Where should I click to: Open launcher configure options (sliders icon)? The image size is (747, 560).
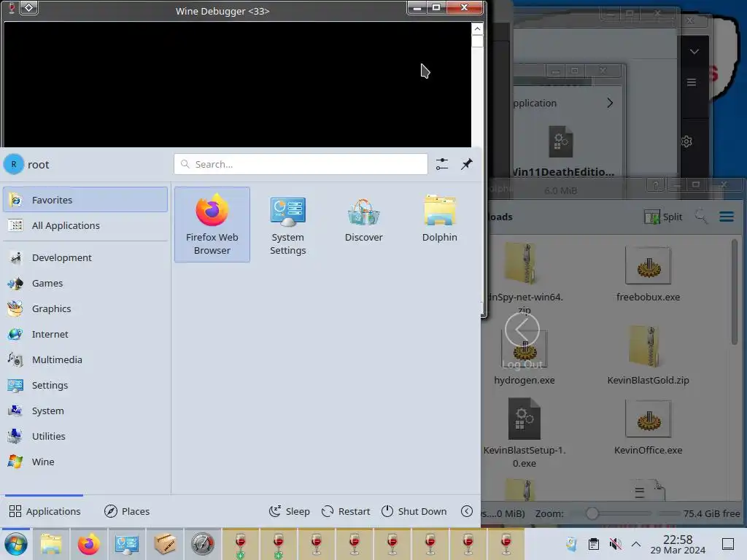point(441,164)
